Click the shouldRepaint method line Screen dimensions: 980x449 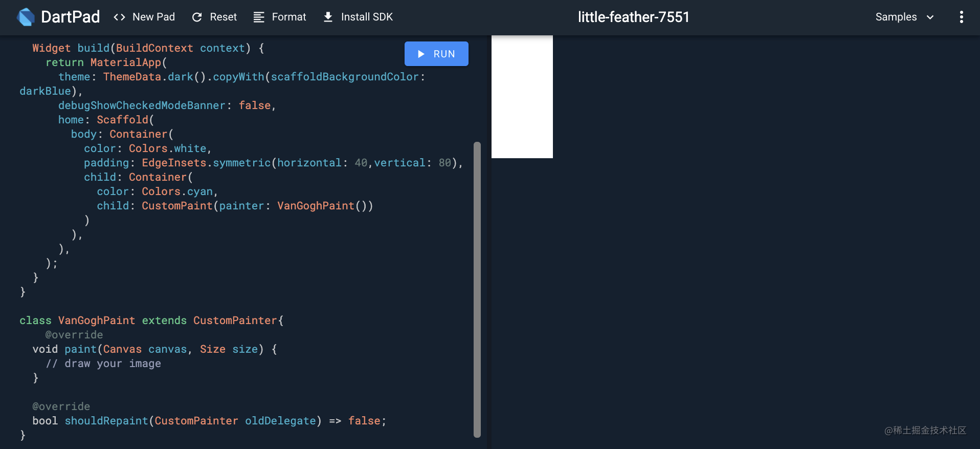click(209, 421)
